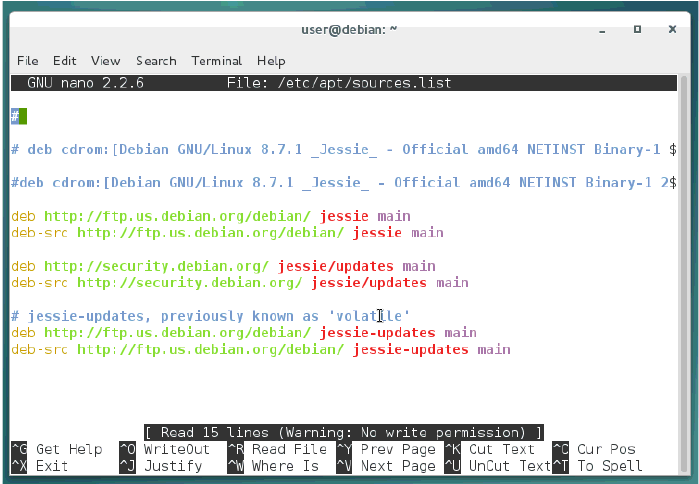The height and width of the screenshot is (484, 699).
Task: Click the ^Y Prev Page shortcut
Action: 386,449
